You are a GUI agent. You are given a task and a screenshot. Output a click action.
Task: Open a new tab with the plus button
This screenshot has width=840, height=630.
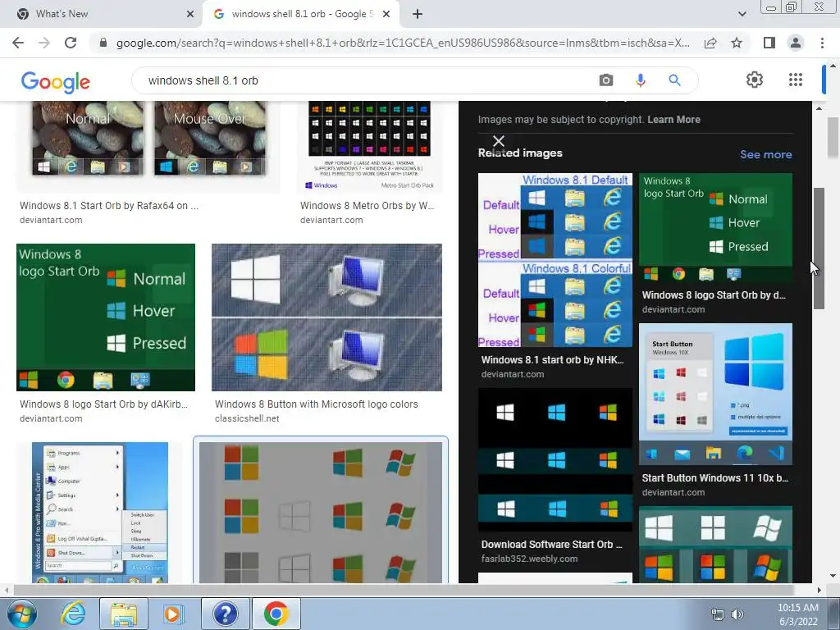coord(418,14)
